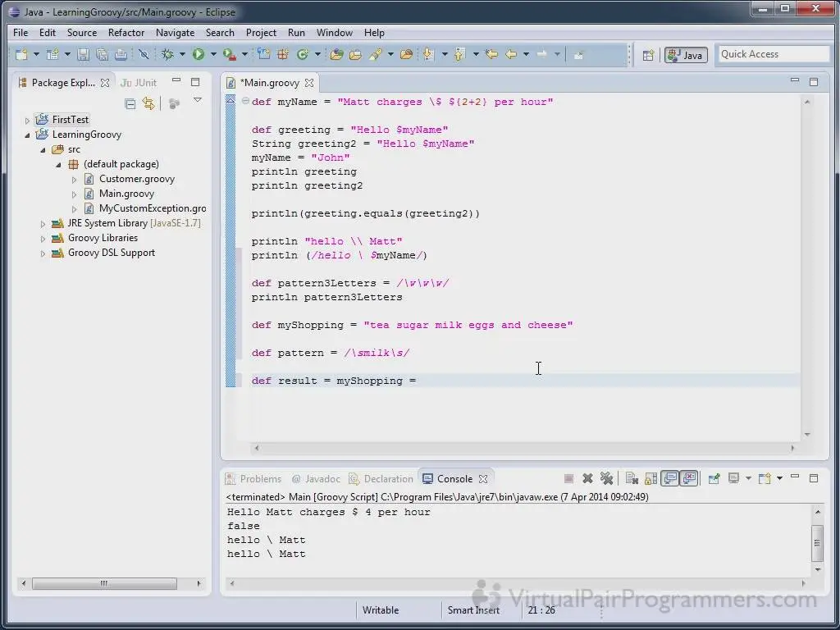Click Collapse All in Package Explorer
Image resolution: width=840 pixels, height=630 pixels.
click(130, 103)
